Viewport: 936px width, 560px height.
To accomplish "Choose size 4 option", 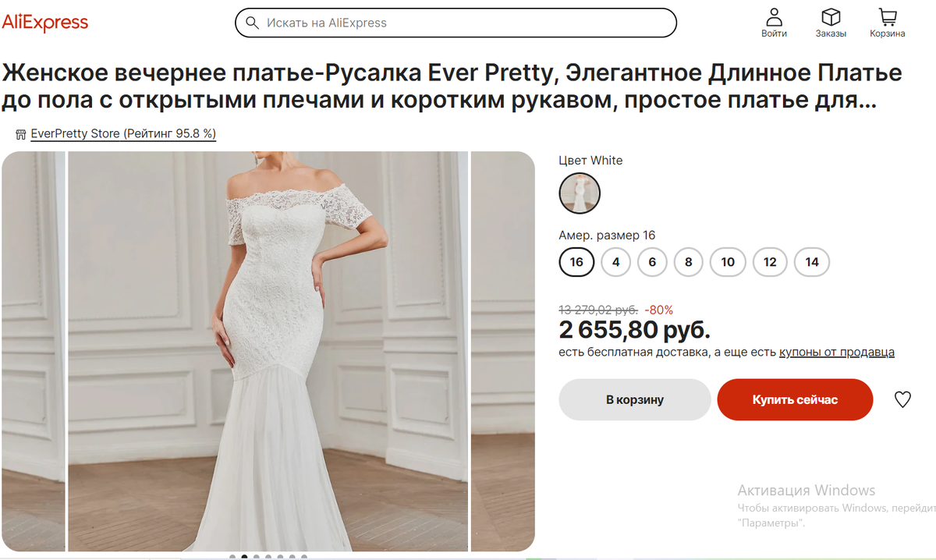I will (616, 262).
